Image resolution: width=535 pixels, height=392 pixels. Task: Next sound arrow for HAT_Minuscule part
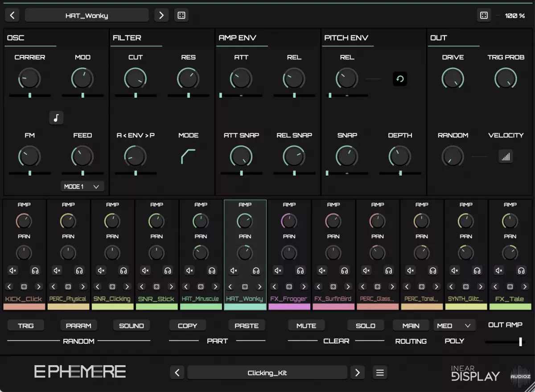click(215, 287)
